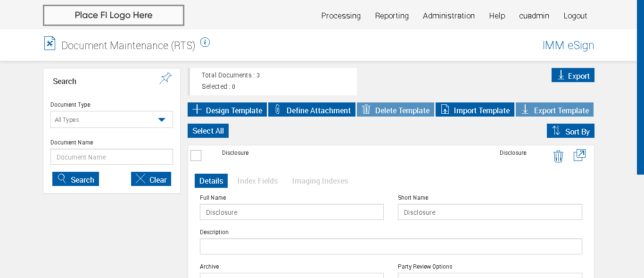Viewport: 644px width, 278px height.
Task: Click Define Attachment paperclip button
Action: pyautogui.click(x=311, y=110)
